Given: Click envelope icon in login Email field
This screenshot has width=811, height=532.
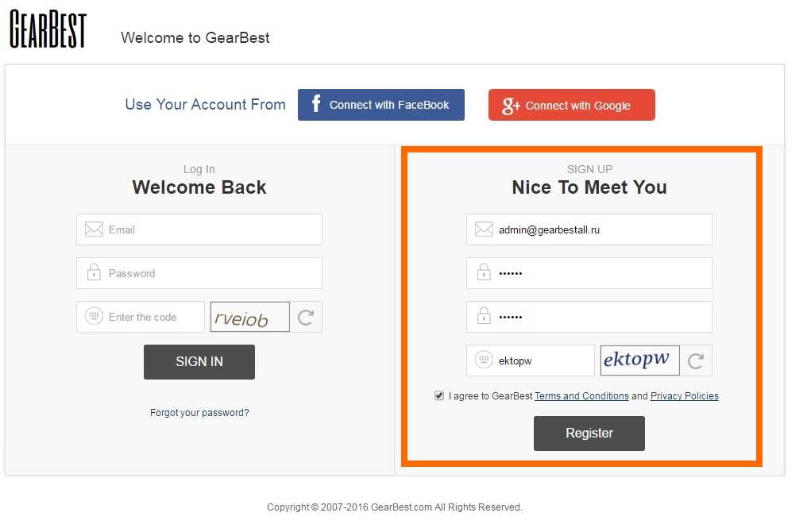Looking at the screenshot, I should [94, 229].
